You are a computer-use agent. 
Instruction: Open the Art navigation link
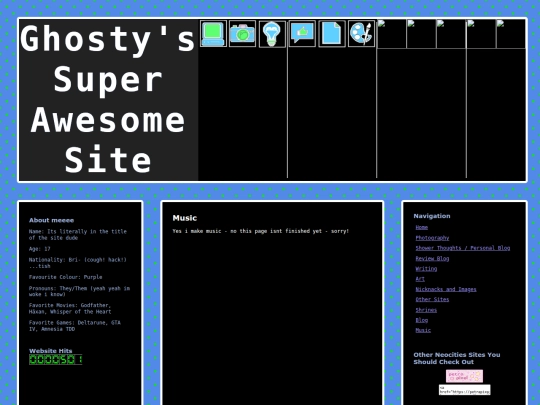click(x=420, y=279)
